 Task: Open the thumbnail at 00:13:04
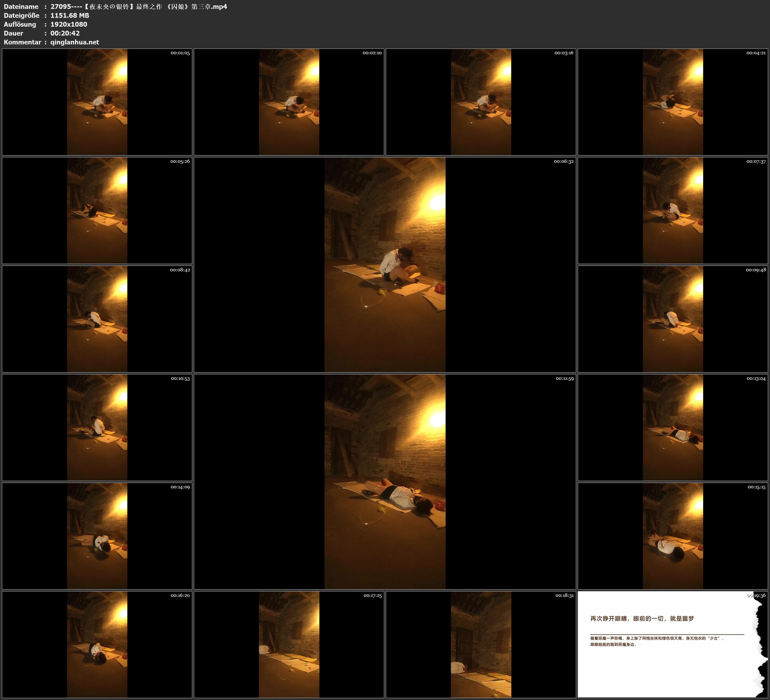click(x=673, y=427)
